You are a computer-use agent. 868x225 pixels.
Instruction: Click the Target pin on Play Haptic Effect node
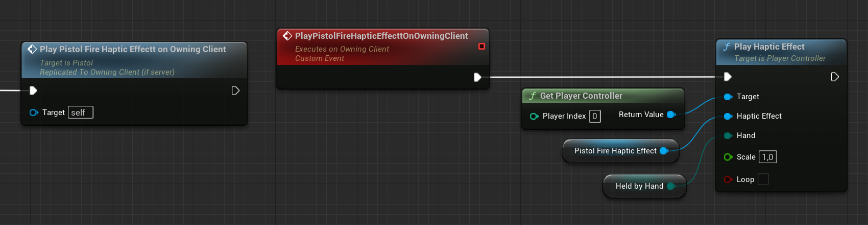[x=728, y=97]
